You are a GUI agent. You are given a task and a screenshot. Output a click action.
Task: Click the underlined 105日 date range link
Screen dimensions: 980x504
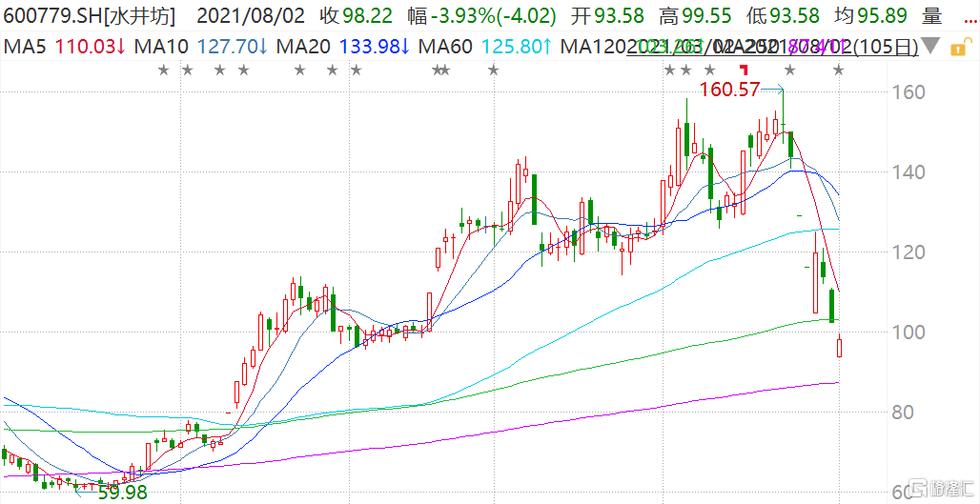tap(772, 47)
